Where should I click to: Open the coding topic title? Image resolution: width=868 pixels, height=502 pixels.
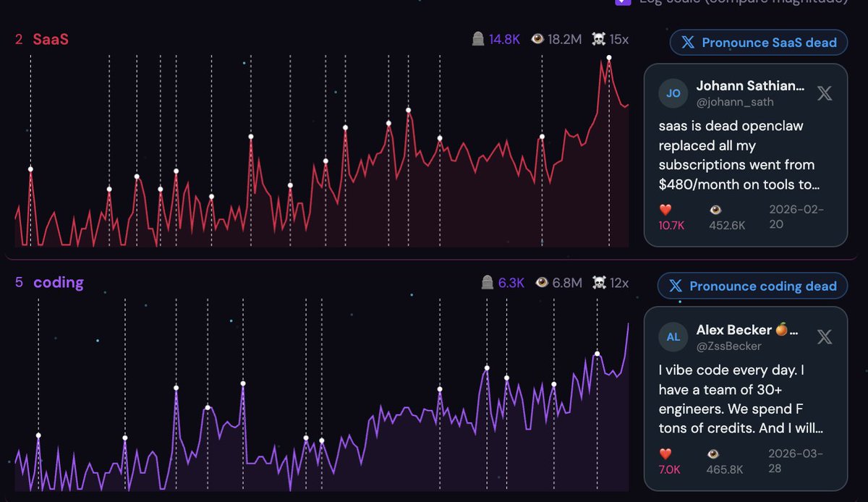[x=58, y=283]
